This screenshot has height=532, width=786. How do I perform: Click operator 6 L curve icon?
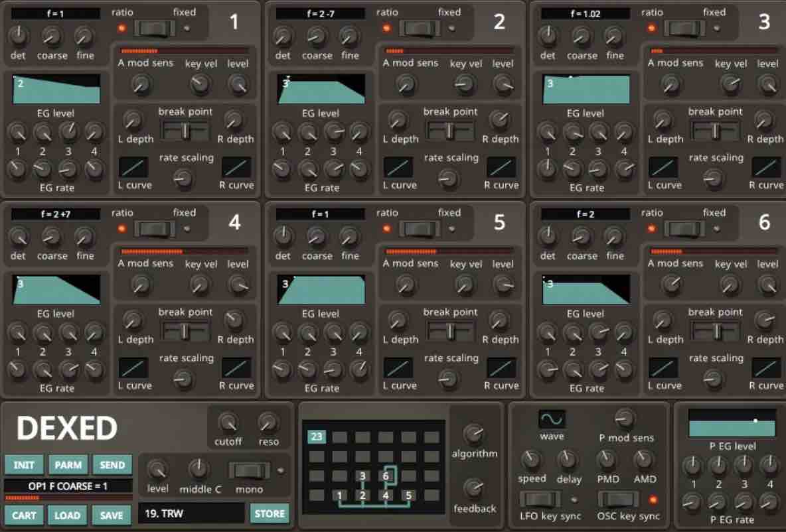[663, 367]
